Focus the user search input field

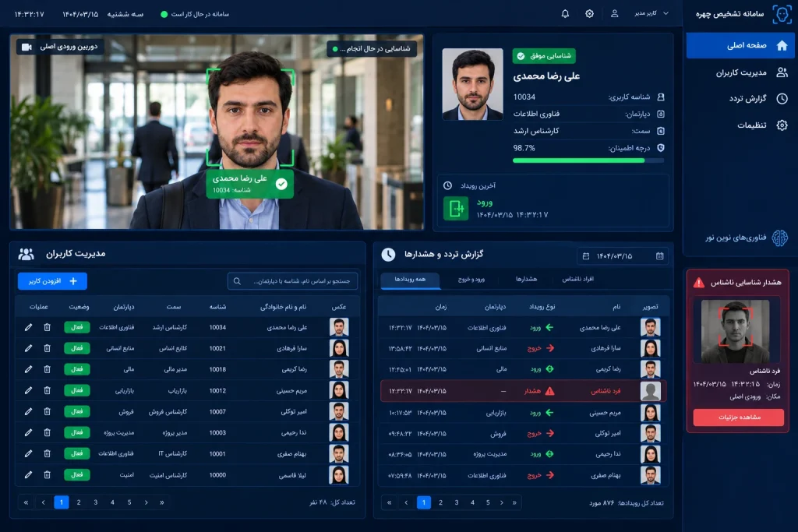coord(293,281)
